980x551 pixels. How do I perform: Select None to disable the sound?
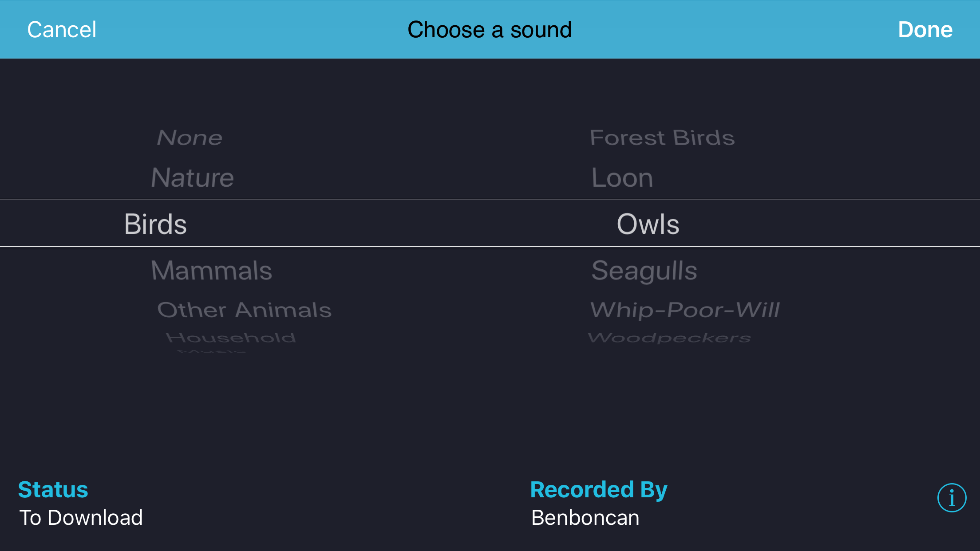click(190, 138)
